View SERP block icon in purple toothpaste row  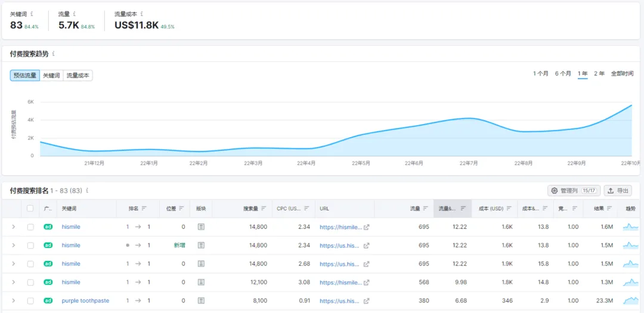click(x=201, y=300)
